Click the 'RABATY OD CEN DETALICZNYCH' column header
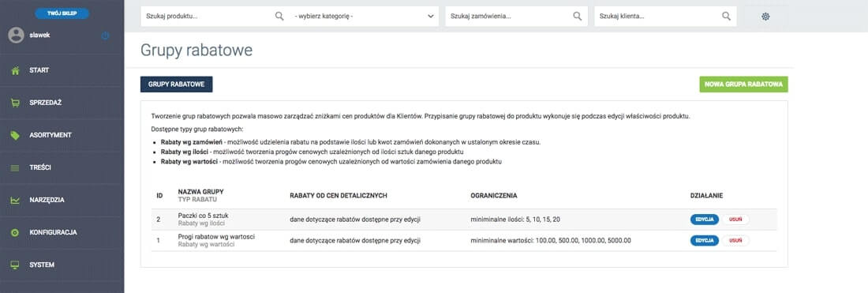The height and width of the screenshot is (293, 868). (339, 196)
